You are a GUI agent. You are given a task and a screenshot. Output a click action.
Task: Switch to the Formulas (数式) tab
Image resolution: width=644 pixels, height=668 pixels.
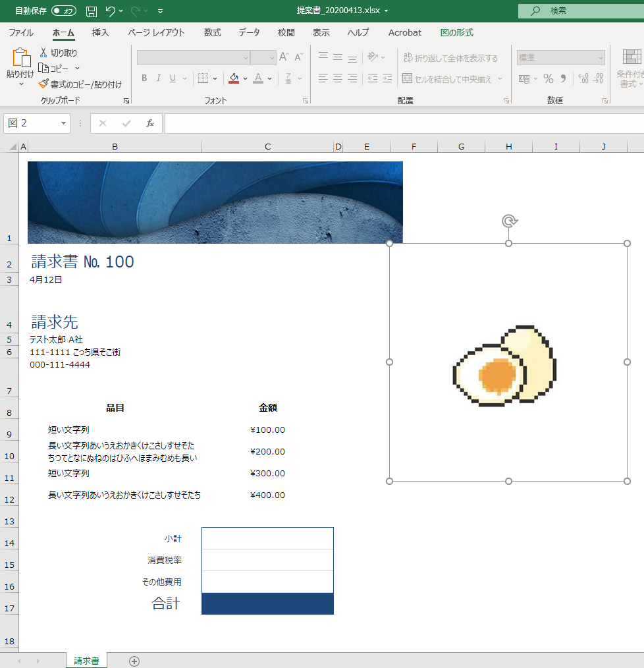[213, 33]
